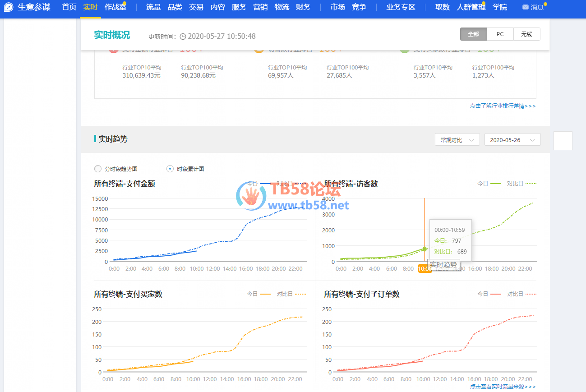586x392 pixels.
Task: Click 点击查看实时流量来源 link
Action: 503,387
